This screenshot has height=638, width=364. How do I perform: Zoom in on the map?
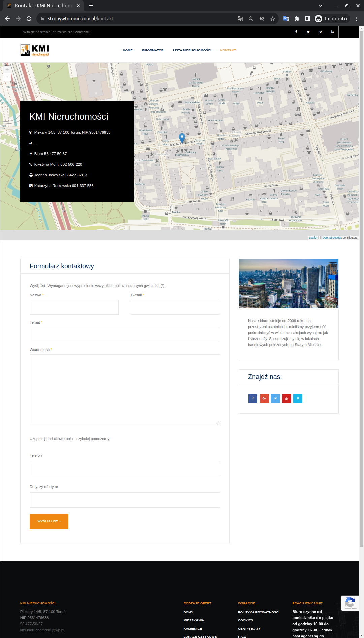click(x=7, y=69)
